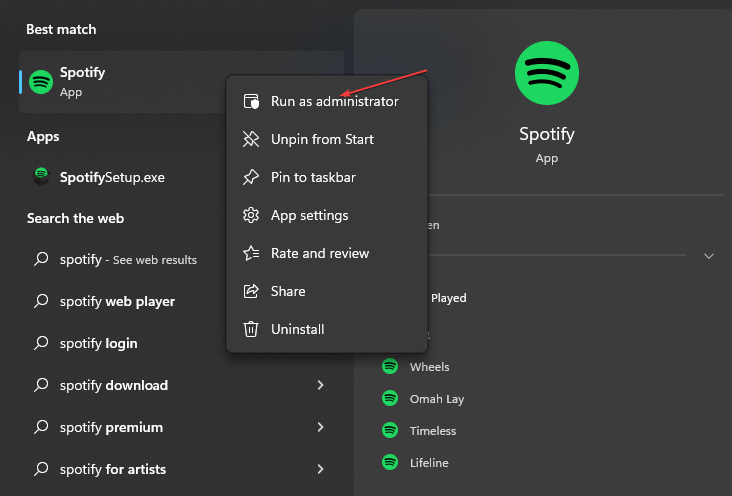Open spotify premium web suggestion
This screenshot has width=732, height=496.
[x=182, y=427]
